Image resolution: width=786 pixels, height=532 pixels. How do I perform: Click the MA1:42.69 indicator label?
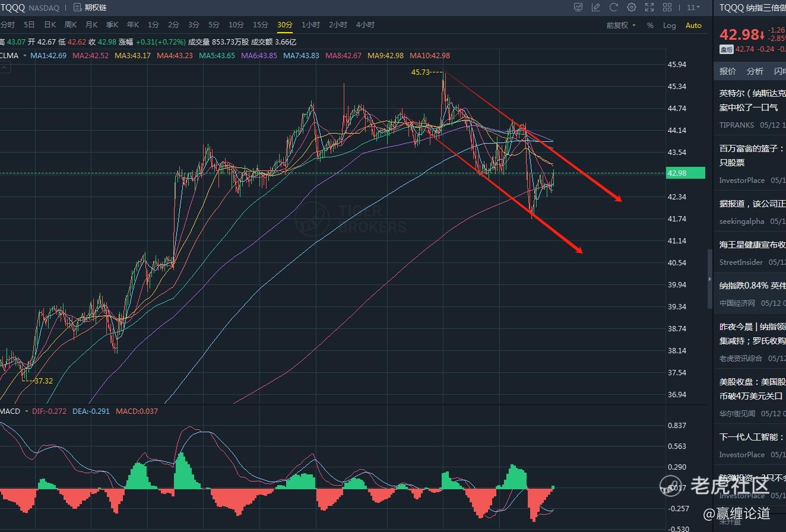(x=48, y=56)
